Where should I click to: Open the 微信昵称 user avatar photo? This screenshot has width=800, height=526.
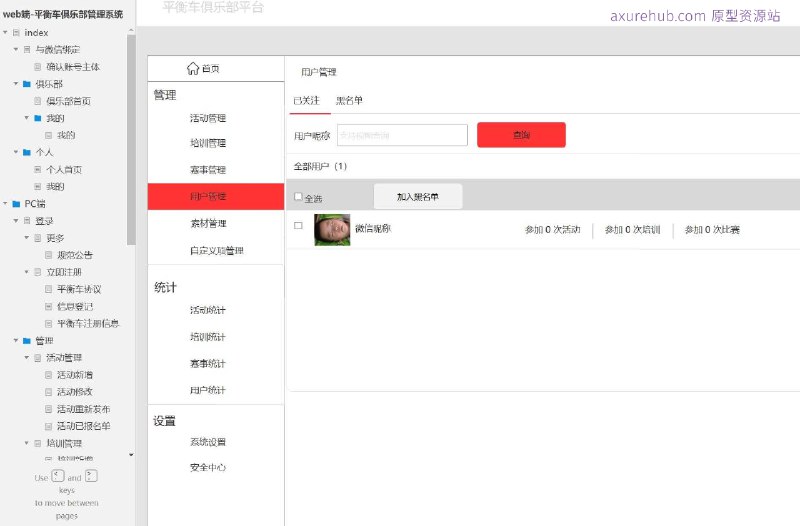(x=332, y=230)
